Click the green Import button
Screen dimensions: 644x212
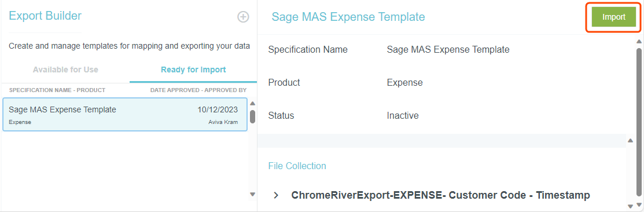tap(613, 17)
